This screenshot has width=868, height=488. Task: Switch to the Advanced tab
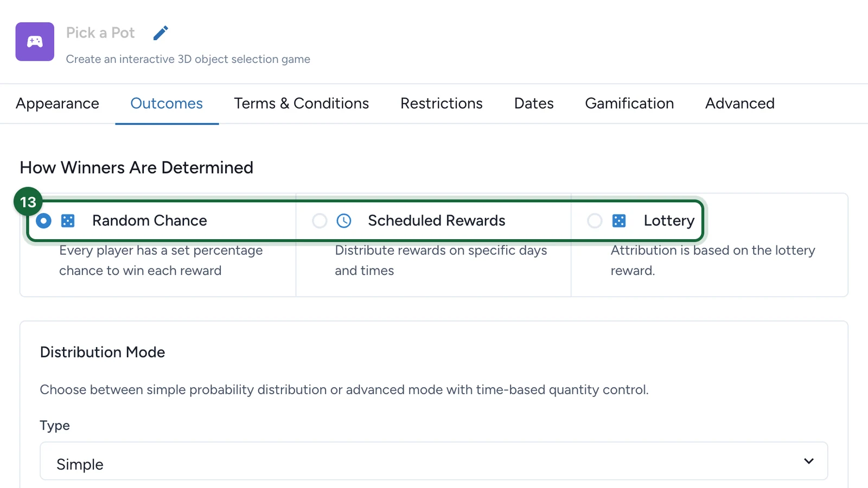click(x=740, y=104)
